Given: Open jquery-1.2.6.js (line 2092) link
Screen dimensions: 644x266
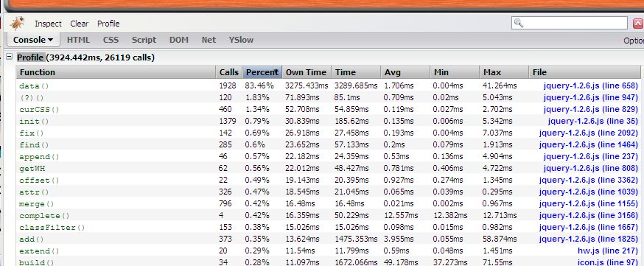Looking at the screenshot, I should (589, 133).
